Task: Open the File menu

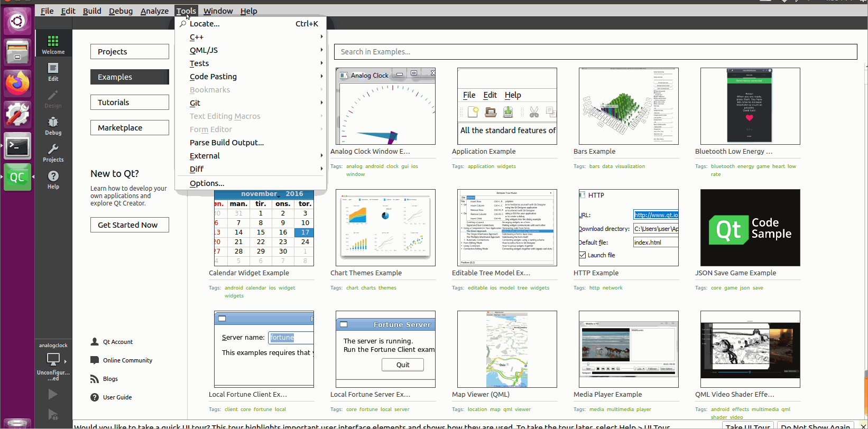Action: 47,11
